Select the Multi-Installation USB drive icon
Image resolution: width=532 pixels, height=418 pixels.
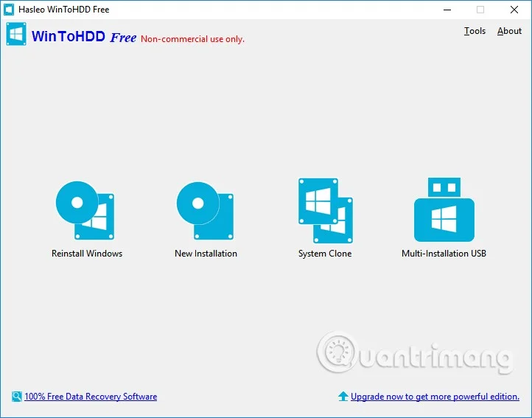(444, 209)
